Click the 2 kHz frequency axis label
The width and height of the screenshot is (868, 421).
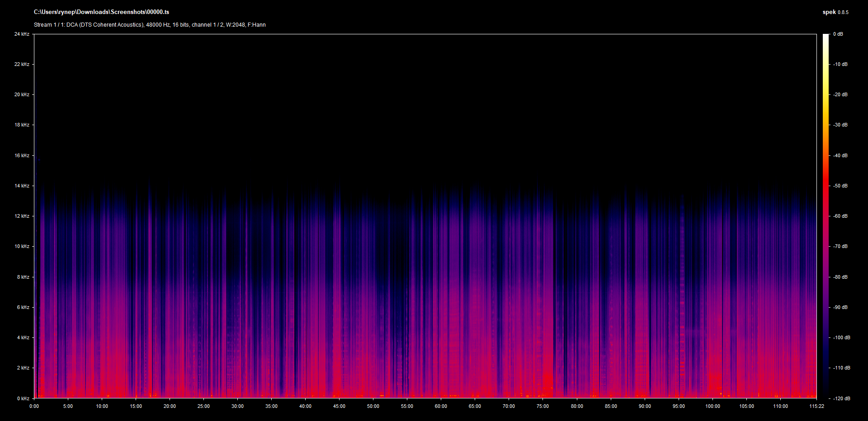(x=23, y=368)
